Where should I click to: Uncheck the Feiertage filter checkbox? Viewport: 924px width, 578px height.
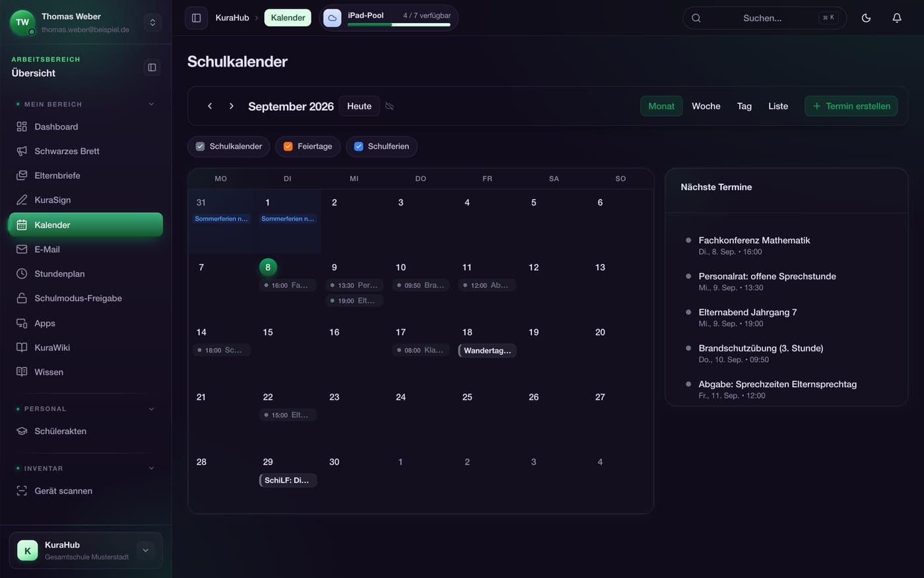pyautogui.click(x=288, y=147)
